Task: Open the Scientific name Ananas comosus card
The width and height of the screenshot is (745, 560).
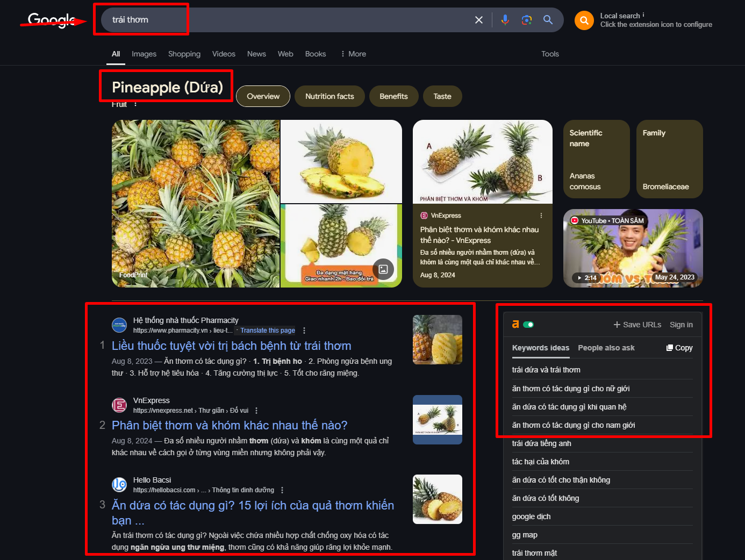Action: [596, 159]
